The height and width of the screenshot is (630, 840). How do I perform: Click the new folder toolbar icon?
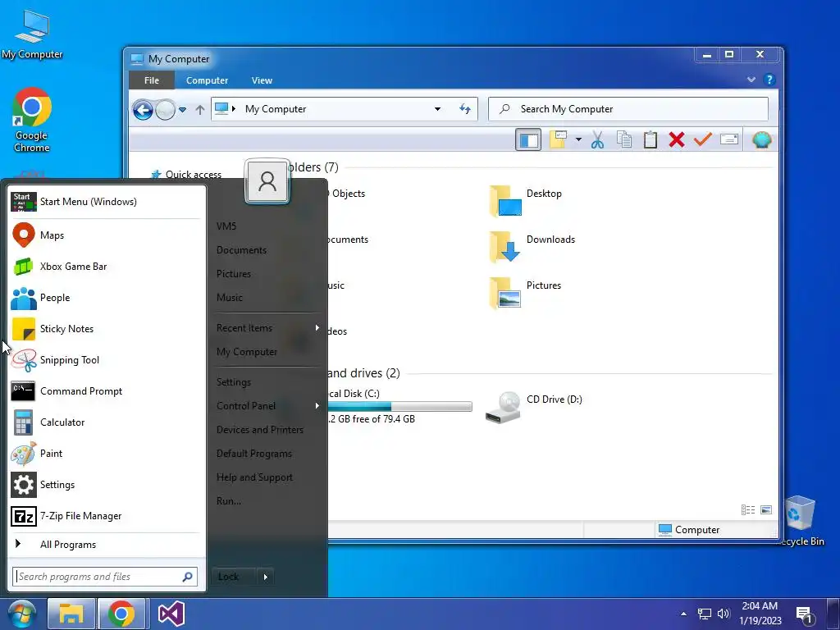point(558,139)
